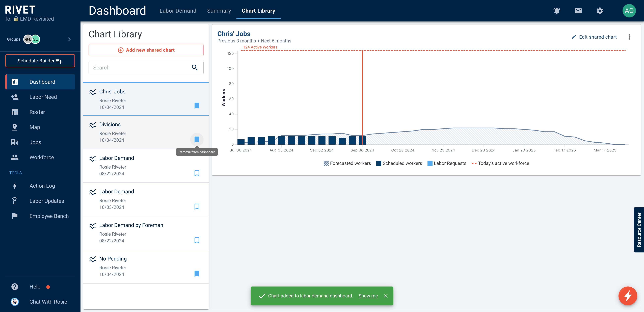Click the RIVET logo
The height and width of the screenshot is (312, 644).
click(20, 10)
